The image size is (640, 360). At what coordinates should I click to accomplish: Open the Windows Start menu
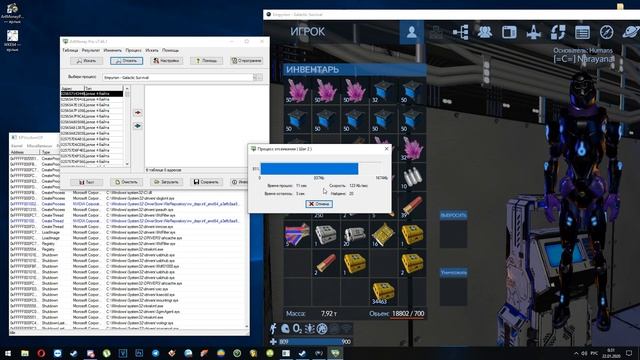coord(8,353)
